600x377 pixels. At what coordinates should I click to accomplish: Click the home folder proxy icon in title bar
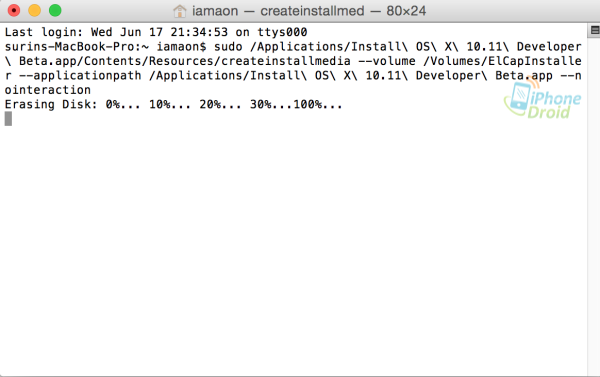pos(179,11)
